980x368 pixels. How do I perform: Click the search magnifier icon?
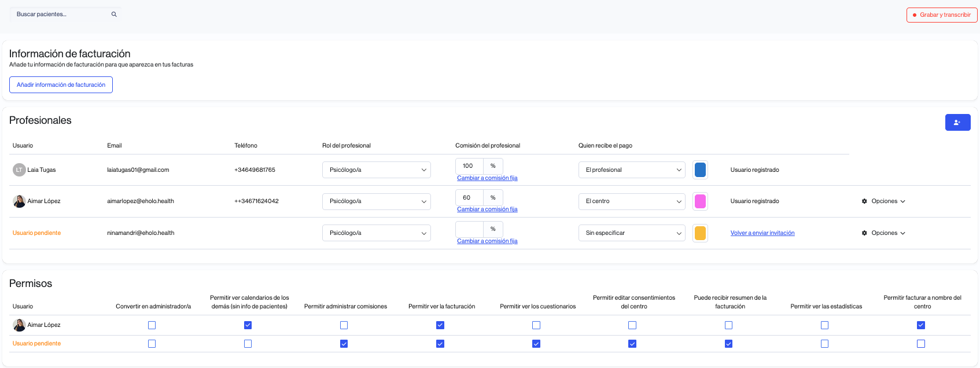(x=114, y=14)
